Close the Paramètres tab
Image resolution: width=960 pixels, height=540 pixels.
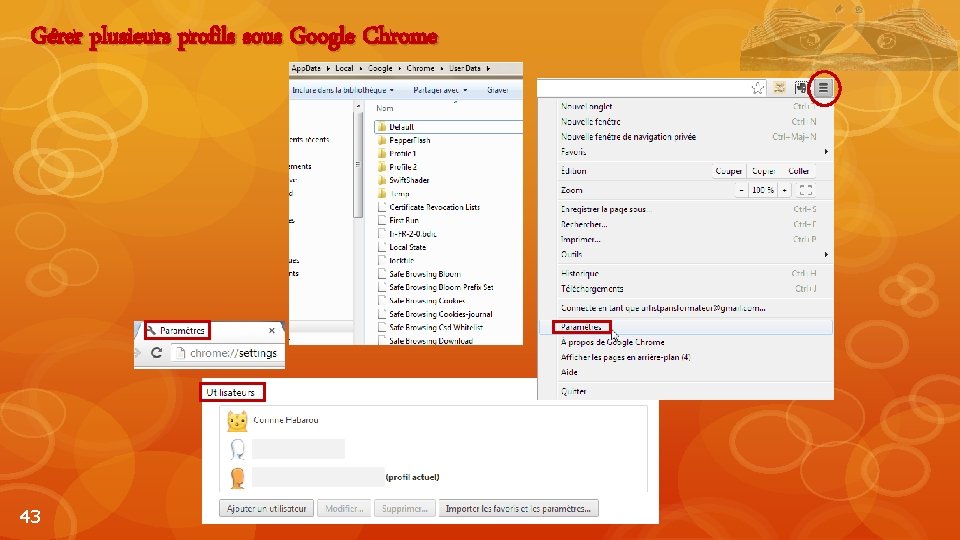[272, 331]
